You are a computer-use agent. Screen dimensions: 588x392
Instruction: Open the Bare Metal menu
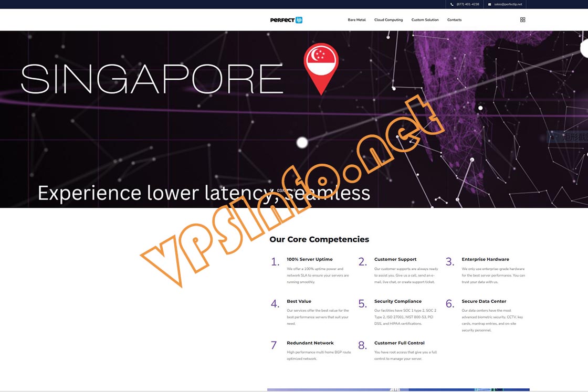356,20
